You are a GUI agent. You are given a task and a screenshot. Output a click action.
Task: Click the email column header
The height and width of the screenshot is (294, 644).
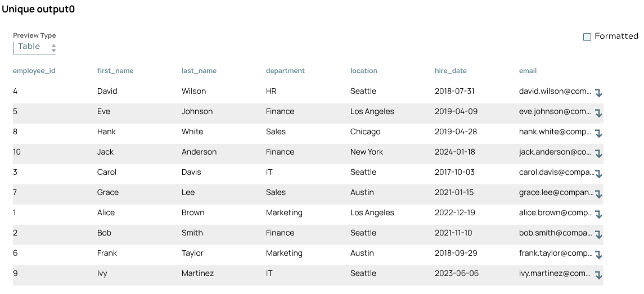[x=528, y=71]
